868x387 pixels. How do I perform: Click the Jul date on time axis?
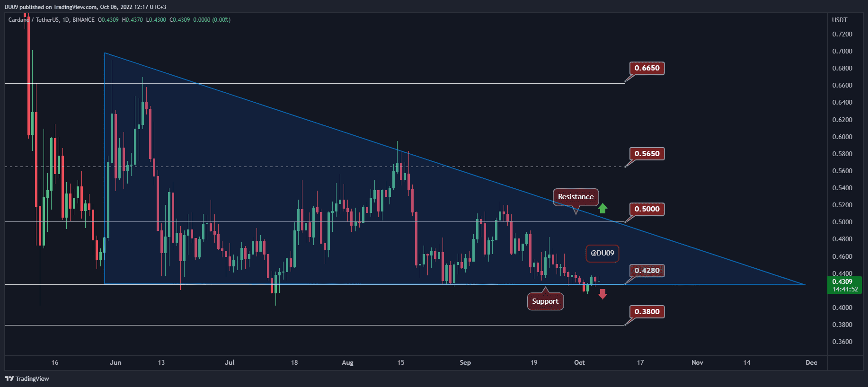(230, 363)
